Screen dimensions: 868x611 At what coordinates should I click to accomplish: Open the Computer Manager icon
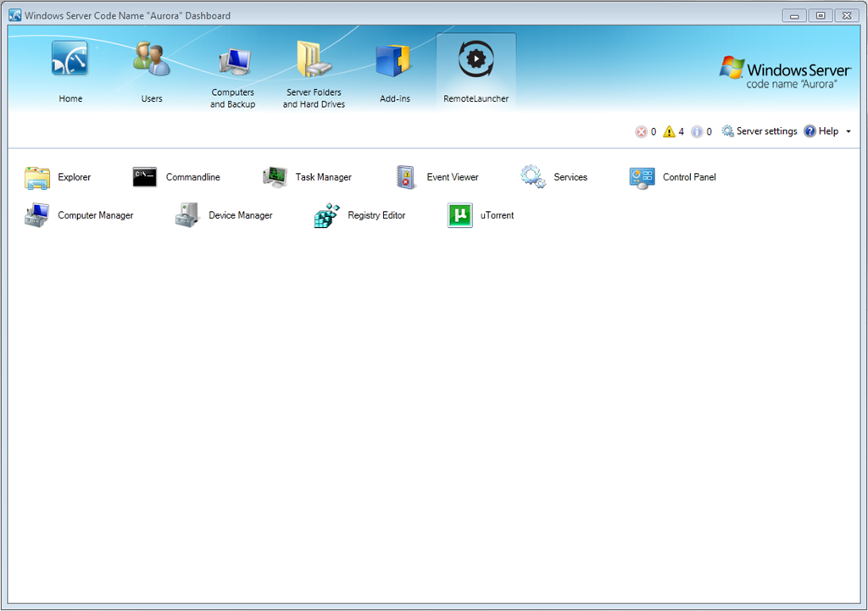coord(36,215)
